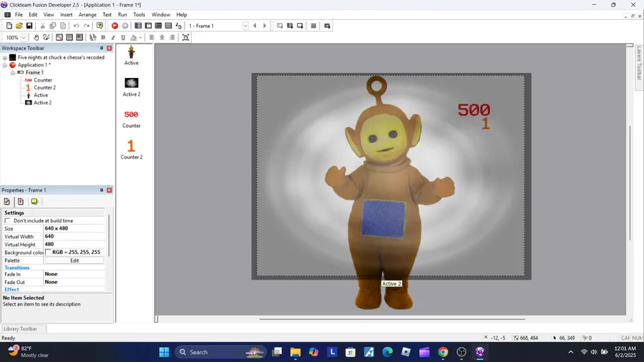Screen dimensions: 644x362
Task: Open the Data Elements icon
Action: [178, 26]
